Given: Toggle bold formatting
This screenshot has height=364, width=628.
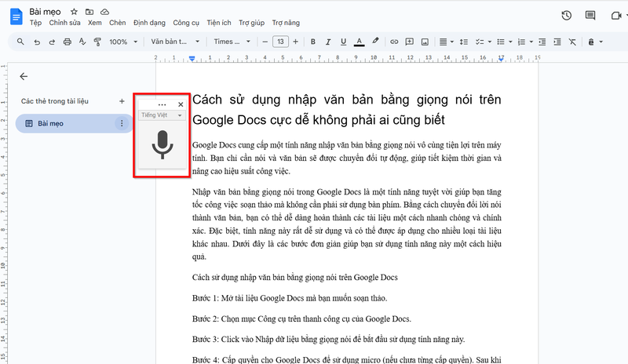Looking at the screenshot, I should (x=312, y=42).
